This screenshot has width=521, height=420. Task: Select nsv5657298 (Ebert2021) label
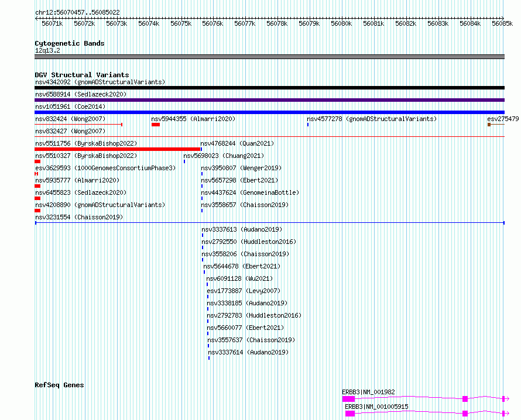(239, 180)
